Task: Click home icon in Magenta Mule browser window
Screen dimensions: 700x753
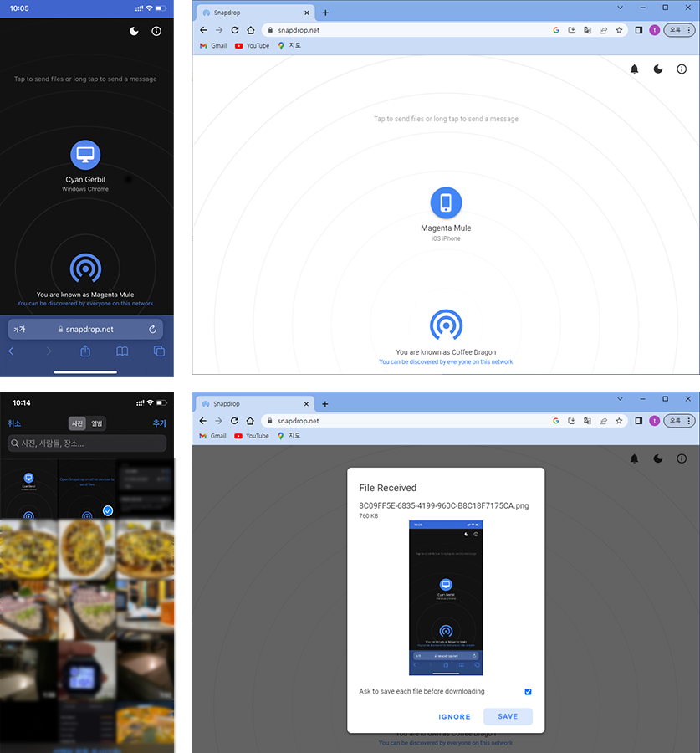Action: [251, 30]
